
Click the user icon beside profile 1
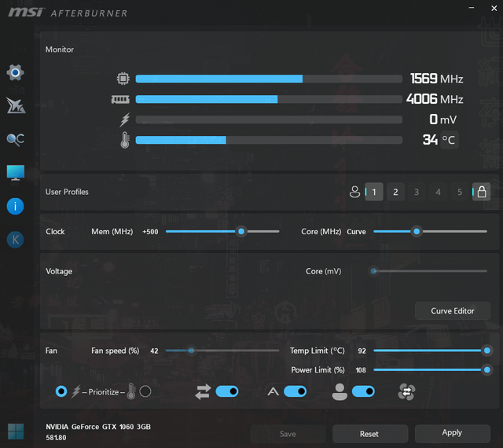coord(354,192)
